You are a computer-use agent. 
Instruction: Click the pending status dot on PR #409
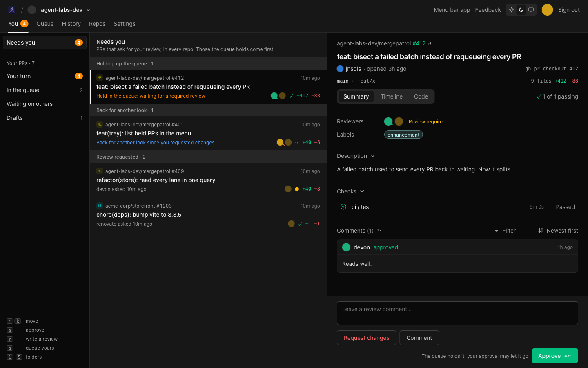coord(297,189)
